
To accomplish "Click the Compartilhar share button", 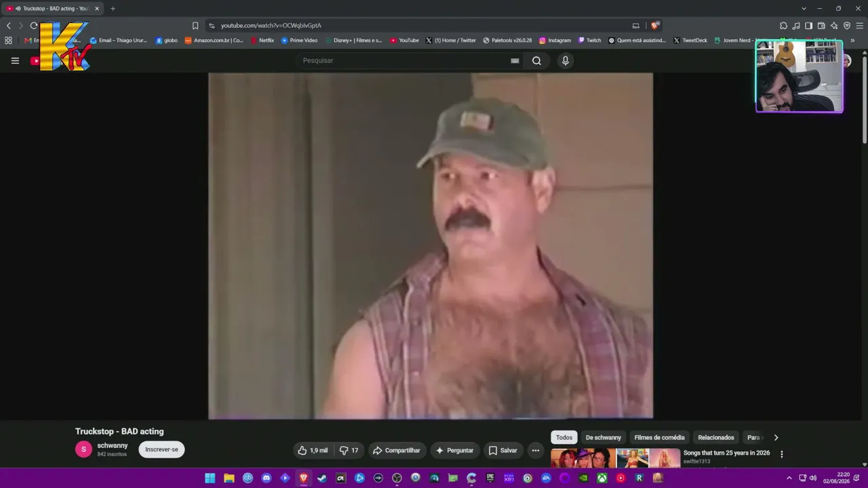I will point(397,450).
